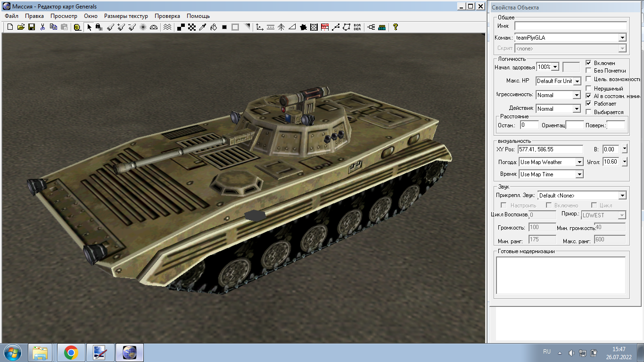The image size is (644, 362).
Task: Open the teams people icon
Action: tap(382, 27)
